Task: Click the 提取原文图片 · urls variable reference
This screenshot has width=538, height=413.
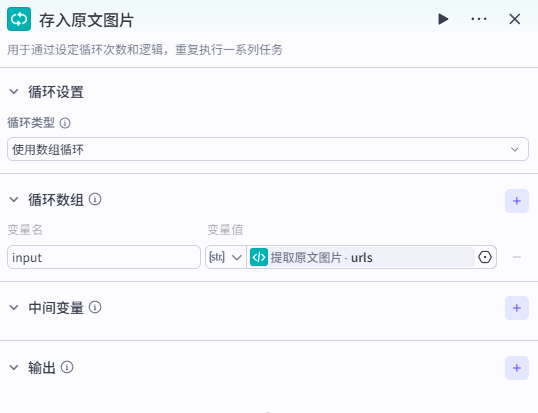Action: (x=362, y=257)
